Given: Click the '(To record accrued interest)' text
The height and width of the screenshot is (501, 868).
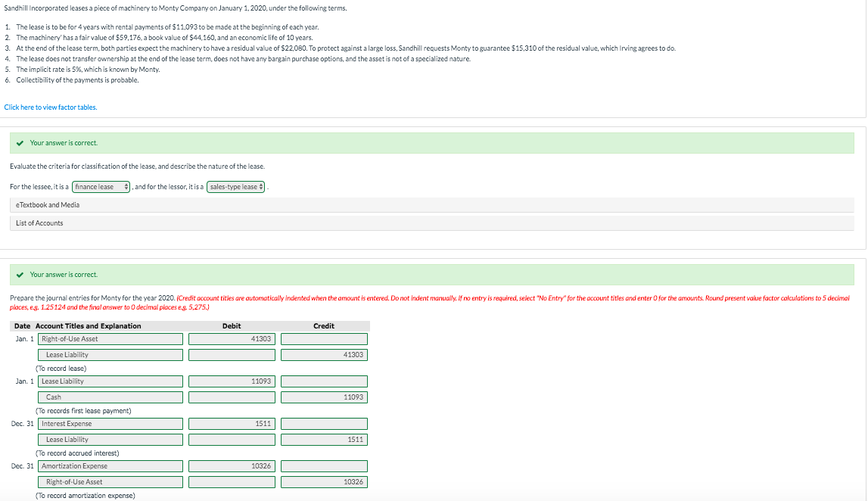Looking at the screenshot, I should coord(77,453).
